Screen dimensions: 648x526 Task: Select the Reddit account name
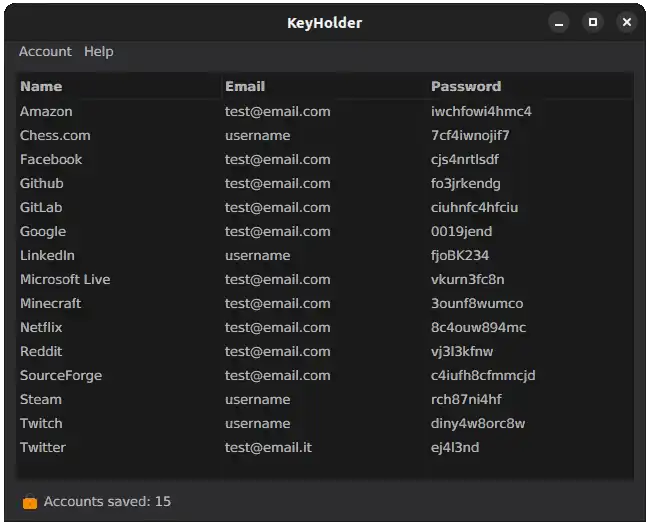tap(41, 351)
